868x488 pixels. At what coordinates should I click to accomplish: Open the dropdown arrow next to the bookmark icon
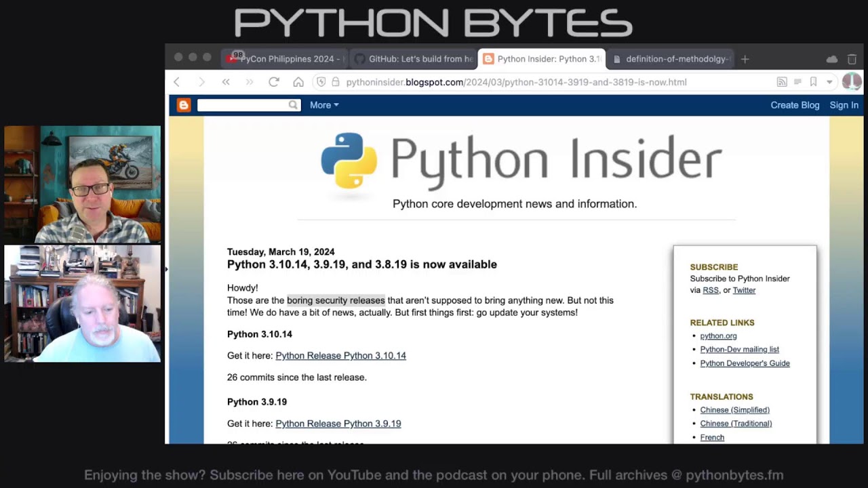829,81
